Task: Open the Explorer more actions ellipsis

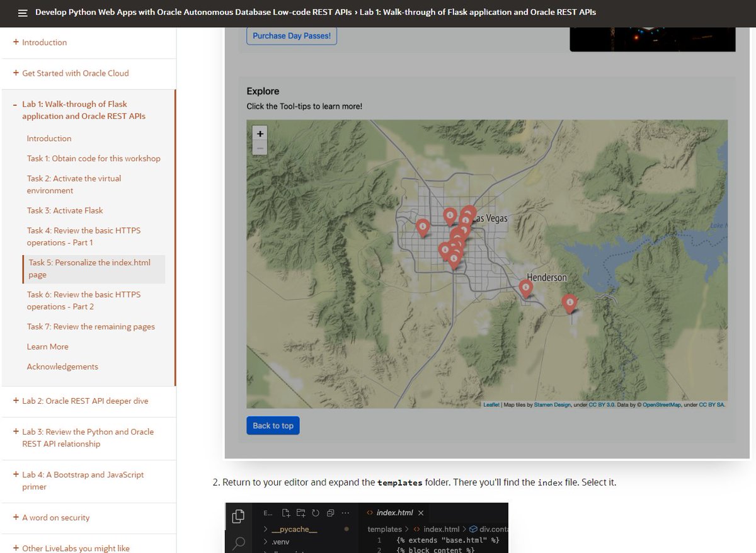Action: tap(345, 513)
